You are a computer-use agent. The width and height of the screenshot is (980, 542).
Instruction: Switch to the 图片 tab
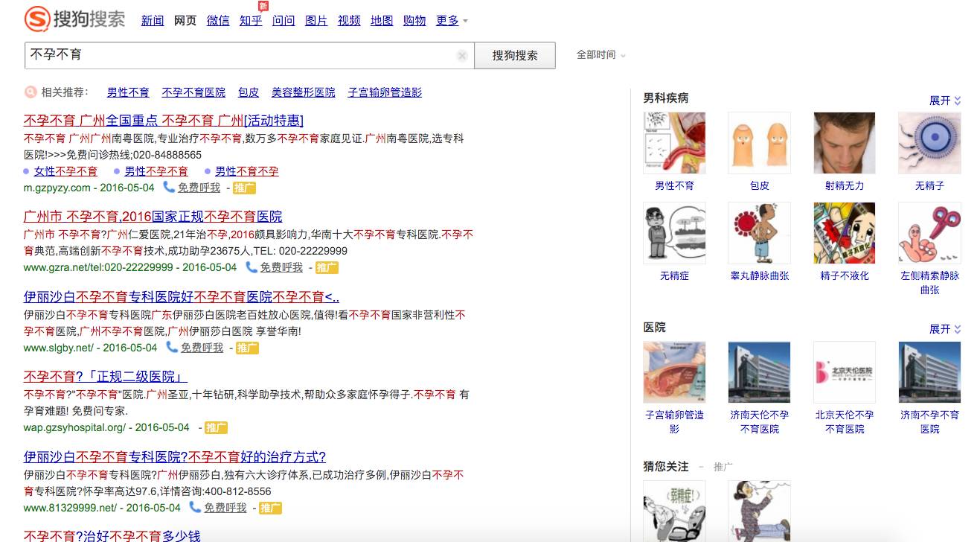tap(316, 21)
